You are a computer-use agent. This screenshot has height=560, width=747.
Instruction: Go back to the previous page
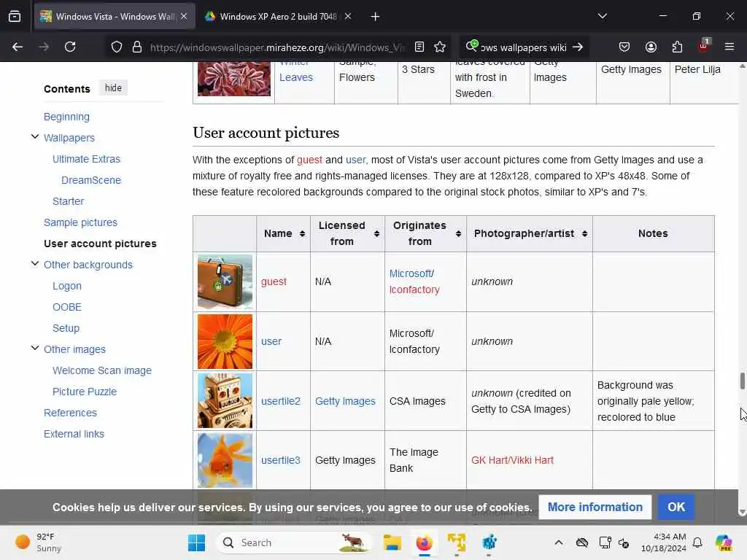[18, 47]
